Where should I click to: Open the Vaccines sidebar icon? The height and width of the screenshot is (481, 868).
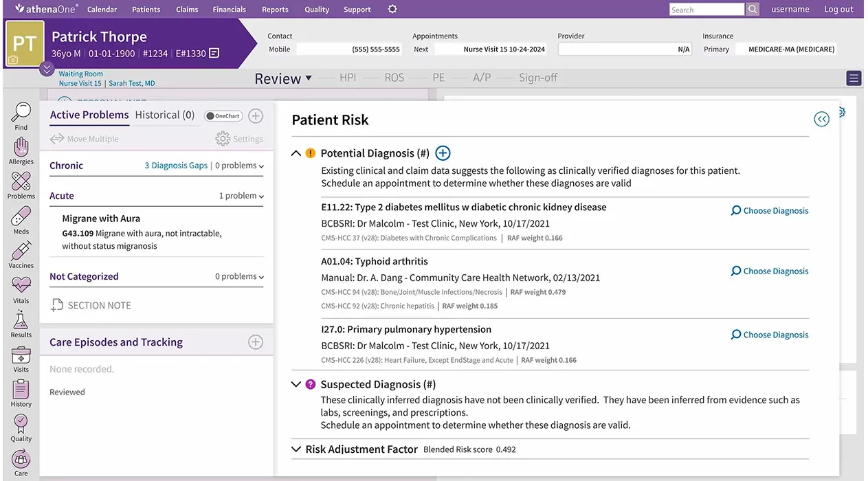tap(21, 251)
